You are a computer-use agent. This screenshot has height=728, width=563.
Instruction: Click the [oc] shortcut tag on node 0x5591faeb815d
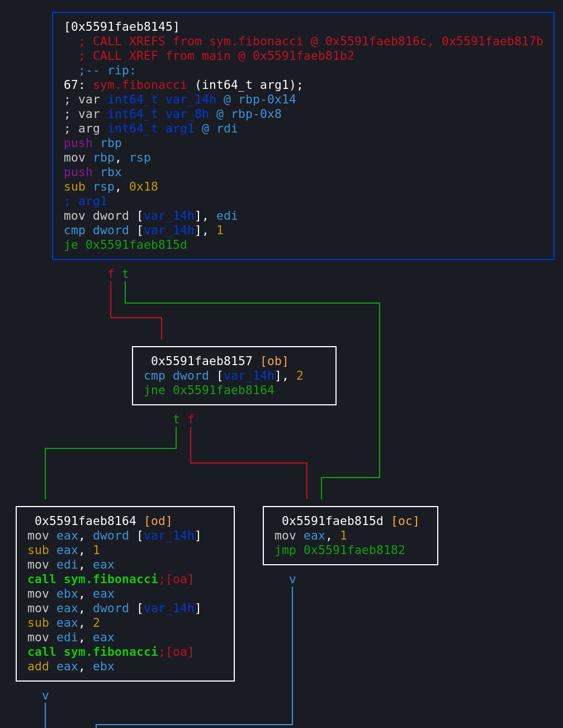(405, 521)
